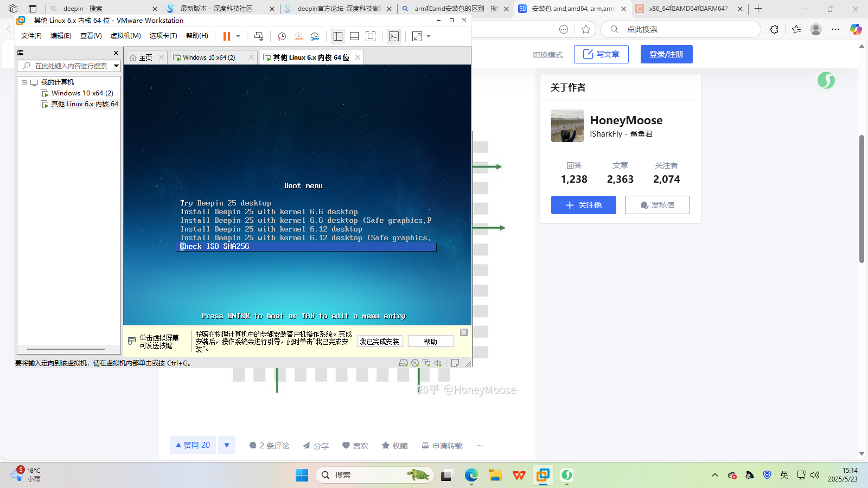This screenshot has width=868, height=488.
Task: Click the hard disk status icon
Action: [x=403, y=363]
